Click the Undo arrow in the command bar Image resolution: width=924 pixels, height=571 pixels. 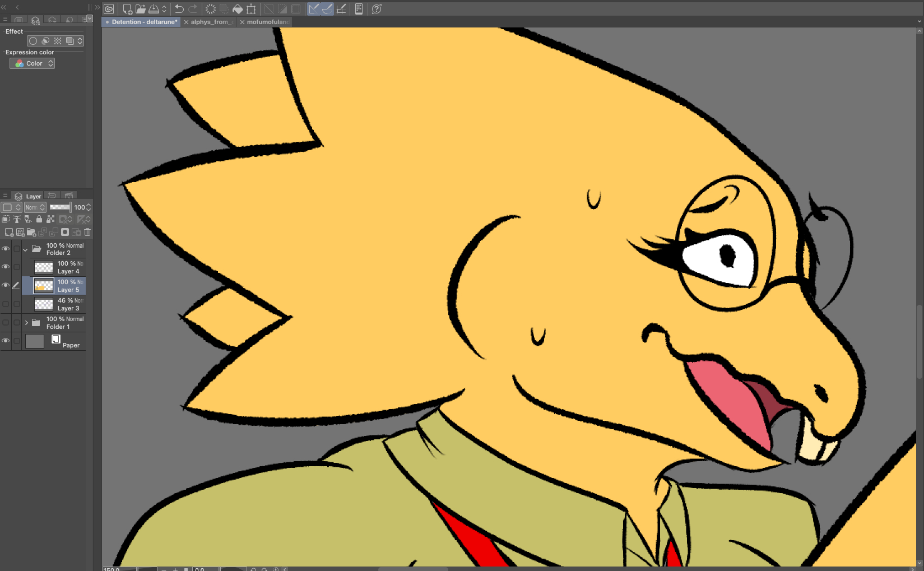(179, 9)
